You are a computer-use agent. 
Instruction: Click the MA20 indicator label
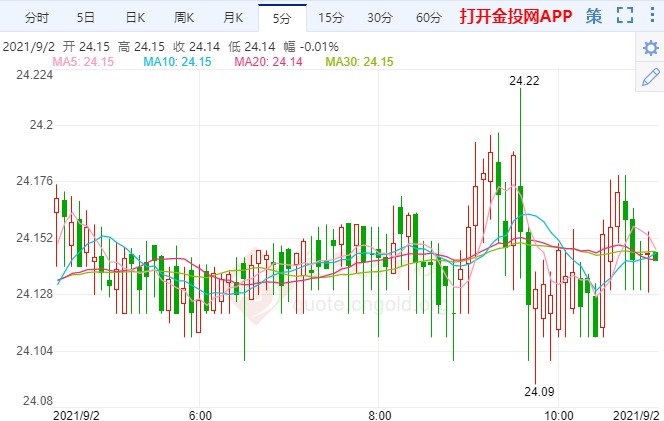coord(269,62)
